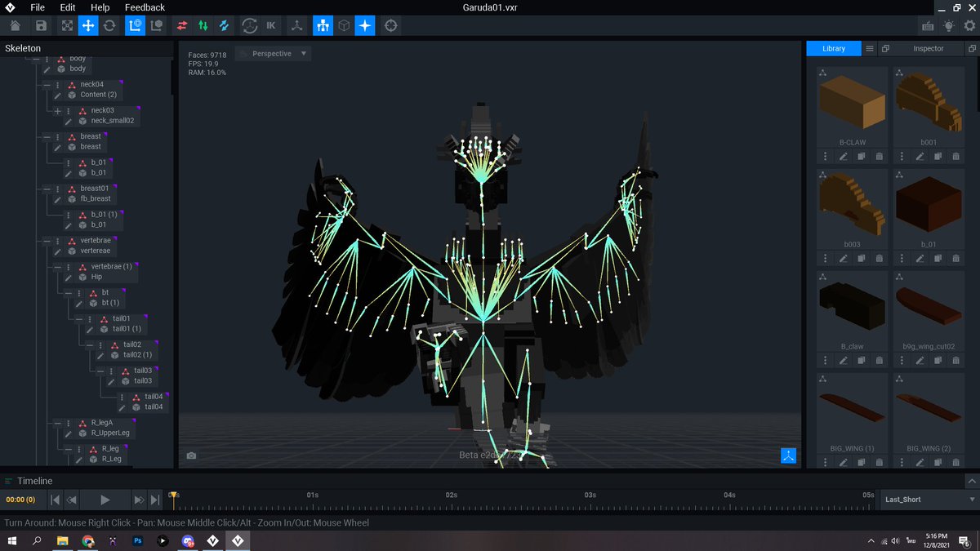Screen dimensions: 980x551
Task: Click the fit-to-view frame icon
Action: point(67,26)
